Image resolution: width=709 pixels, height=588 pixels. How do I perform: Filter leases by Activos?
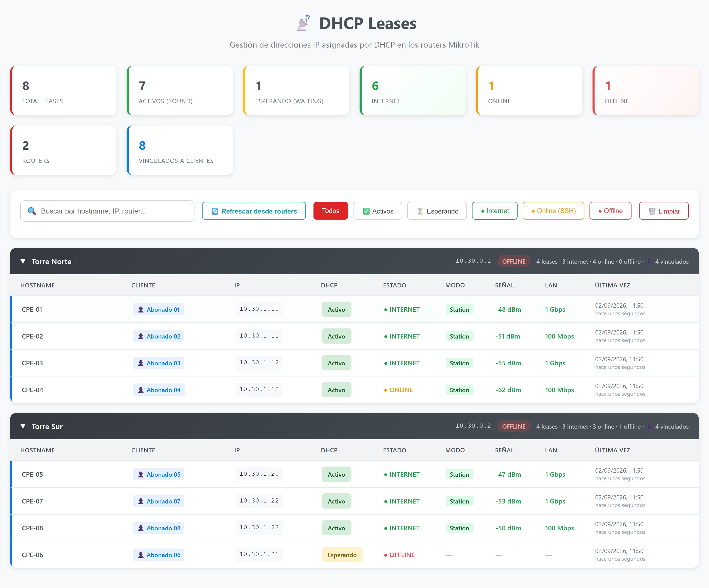pos(378,211)
